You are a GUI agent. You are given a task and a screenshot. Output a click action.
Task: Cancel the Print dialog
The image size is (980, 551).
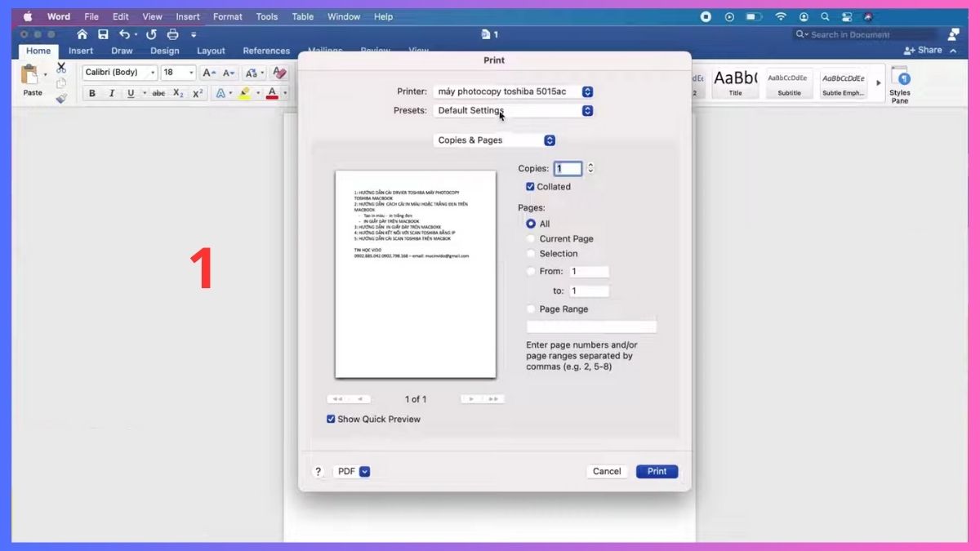tap(607, 471)
